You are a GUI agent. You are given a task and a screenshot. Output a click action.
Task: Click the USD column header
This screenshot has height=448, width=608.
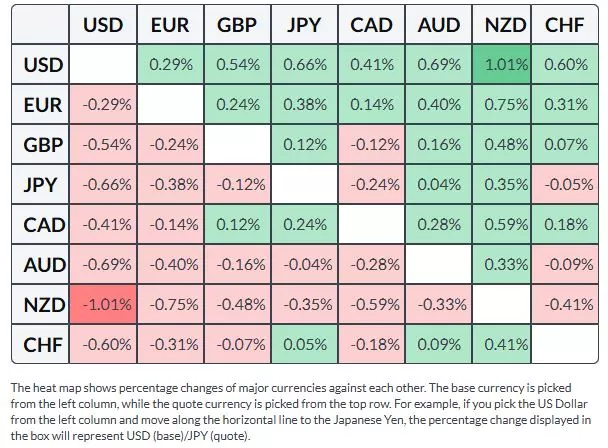click(x=103, y=25)
